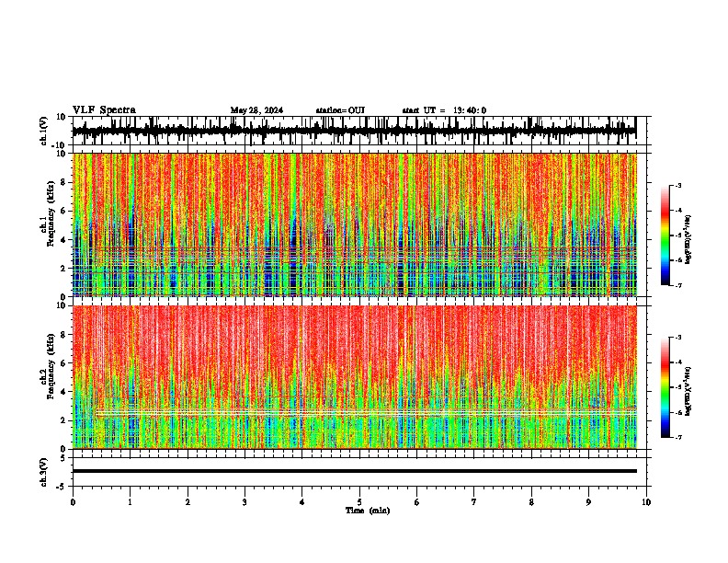The image size is (728, 563).
Task: Click the "start UT = 13:40: 0" text
Action: tap(444, 110)
